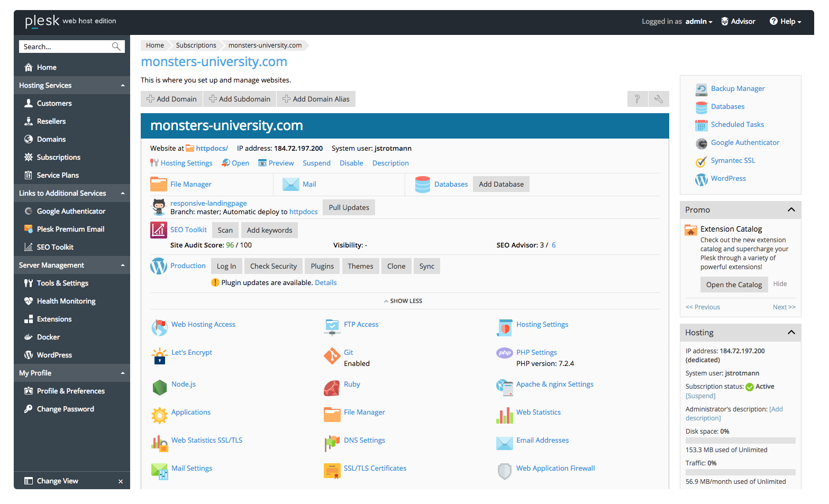Click the httpdocs folder link
Image resolution: width=829 pixels, height=504 pixels.
pyautogui.click(x=212, y=149)
